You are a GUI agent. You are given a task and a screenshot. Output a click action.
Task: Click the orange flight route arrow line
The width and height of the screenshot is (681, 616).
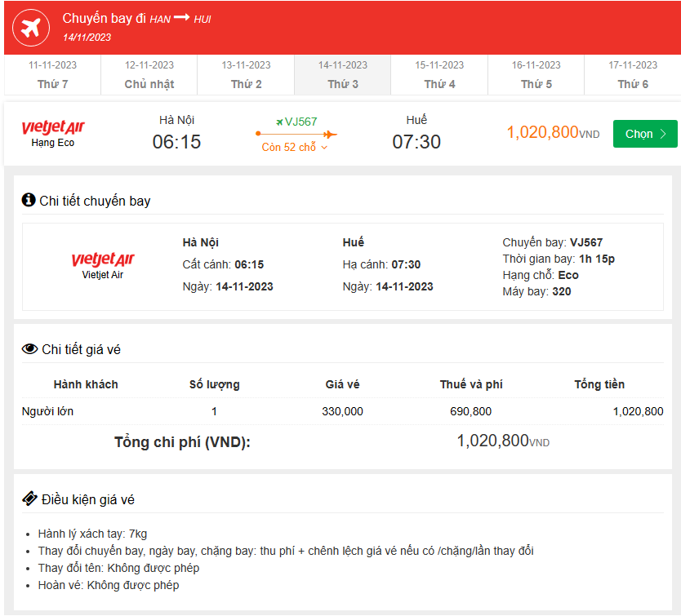tap(296, 134)
